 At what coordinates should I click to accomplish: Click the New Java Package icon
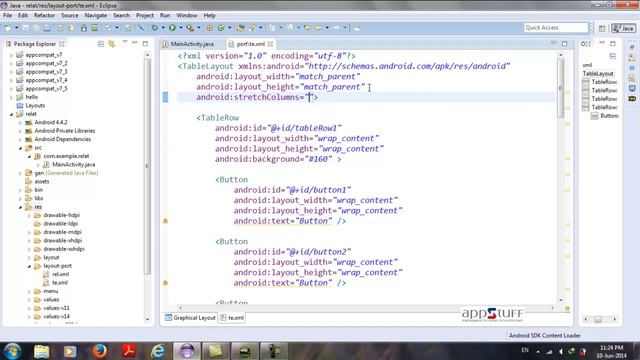tap(209, 28)
